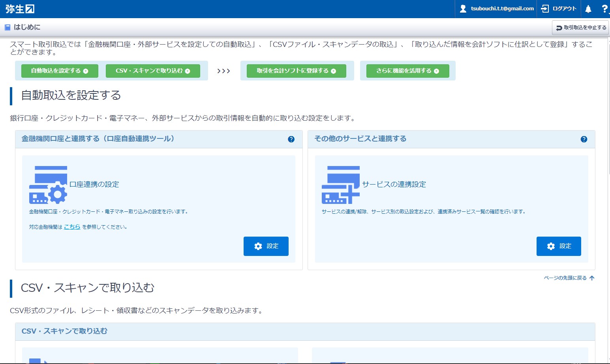This screenshot has height=364, width=610.
Task: Jump to 自動取込を設定する section
Action: point(60,71)
